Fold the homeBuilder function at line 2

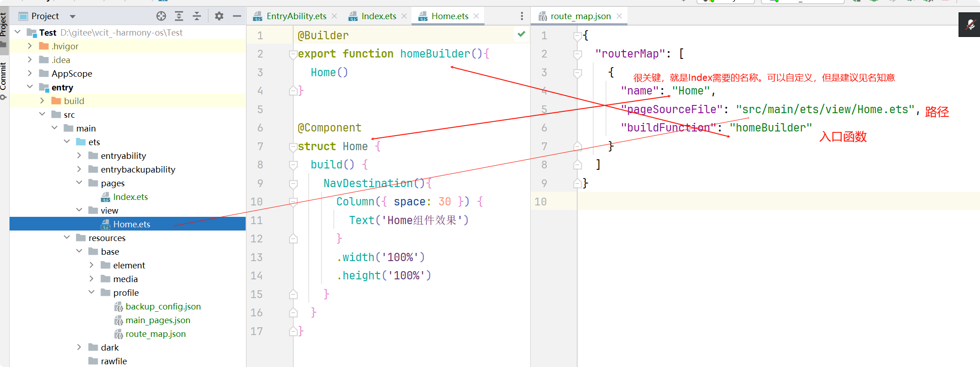tap(293, 54)
